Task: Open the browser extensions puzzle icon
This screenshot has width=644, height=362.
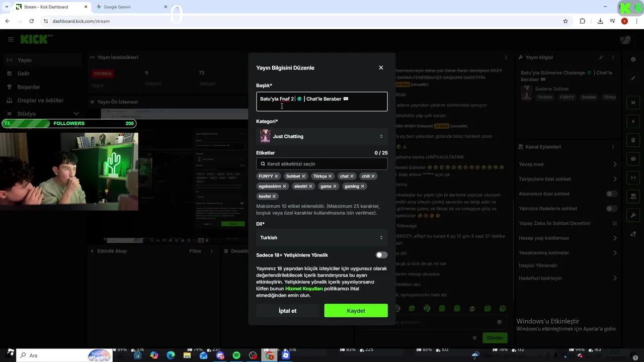Action: tap(583, 21)
